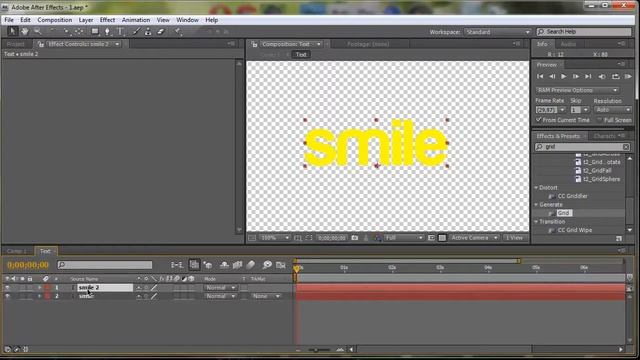
Task: Take snapshot with camera icon
Action: tap(355, 238)
